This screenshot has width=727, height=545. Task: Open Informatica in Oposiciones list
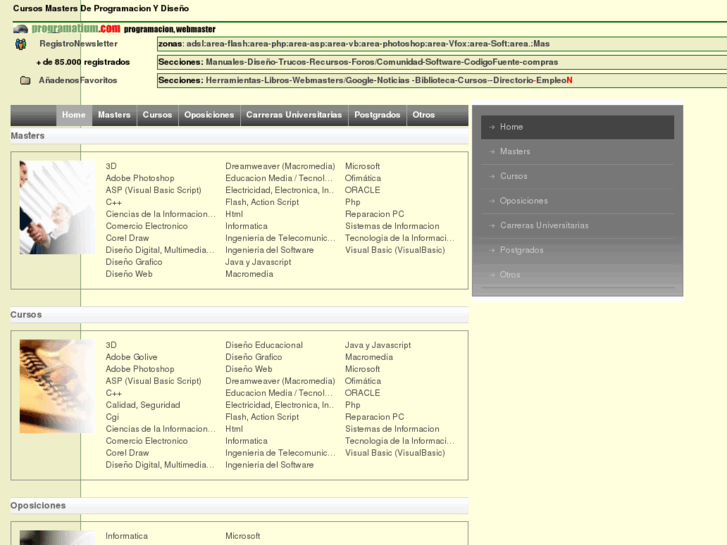tap(127, 536)
